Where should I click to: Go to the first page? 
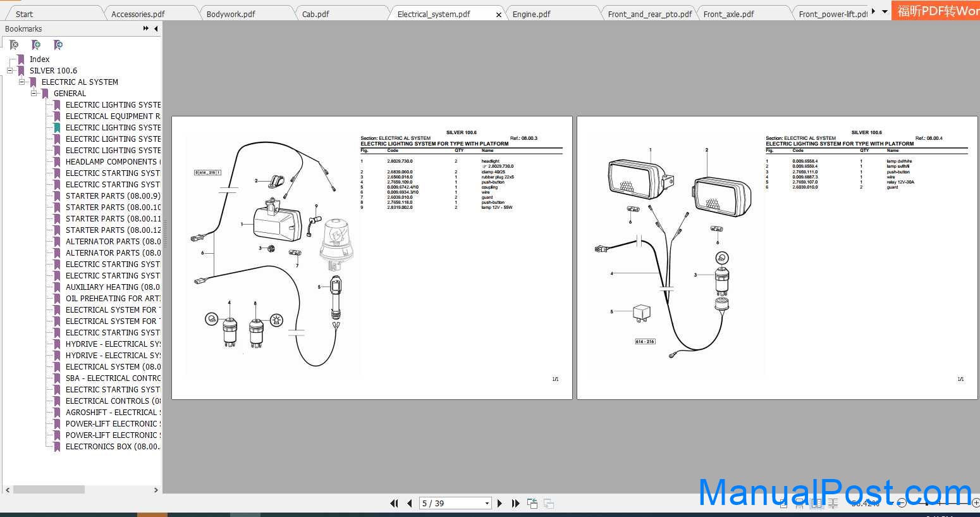pos(395,504)
